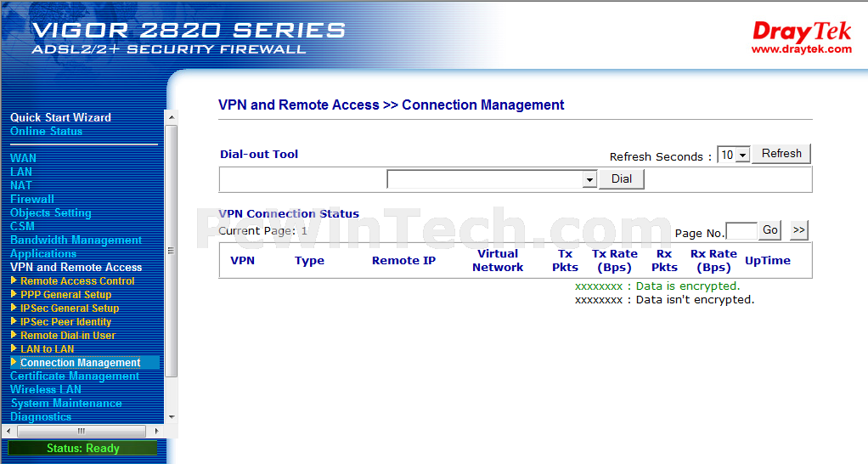
Task: Click arrow icon beside Connection Management
Action: (14, 361)
